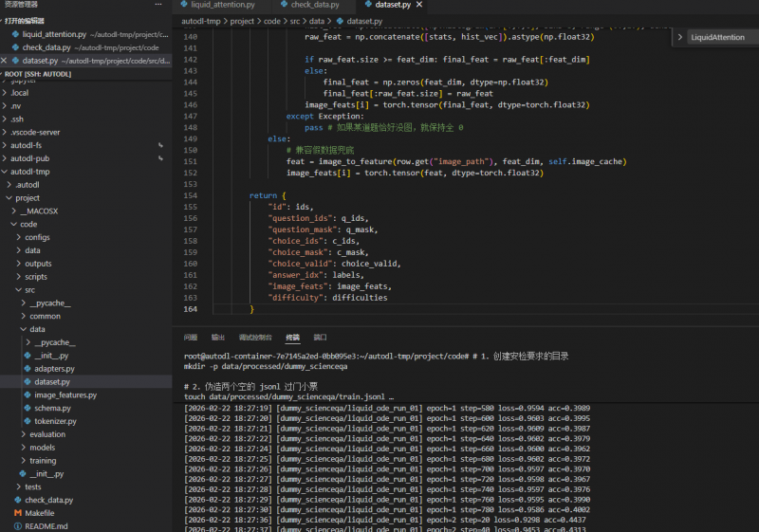759x532 pixels.
Task: Click the autodl-pub symlink arrow icon
Action: coord(160,158)
